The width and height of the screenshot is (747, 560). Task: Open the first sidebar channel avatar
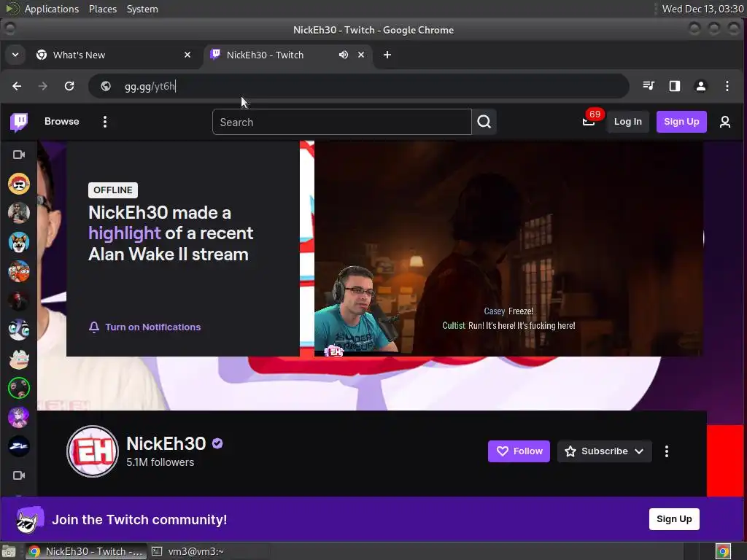click(x=19, y=184)
